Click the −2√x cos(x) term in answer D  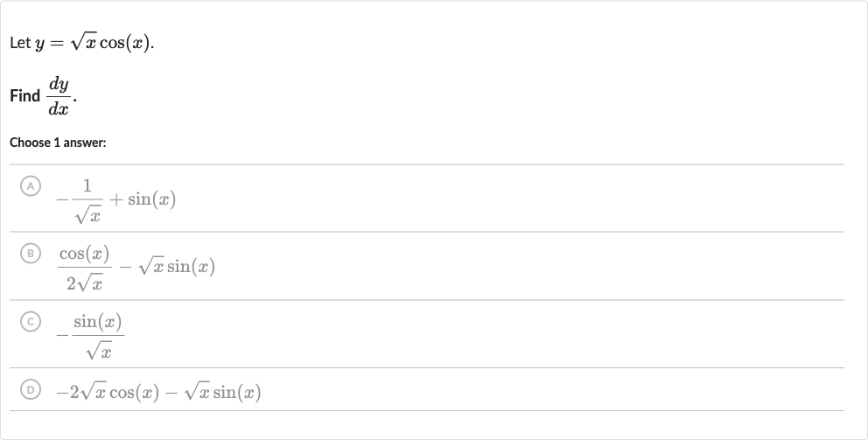point(108,393)
